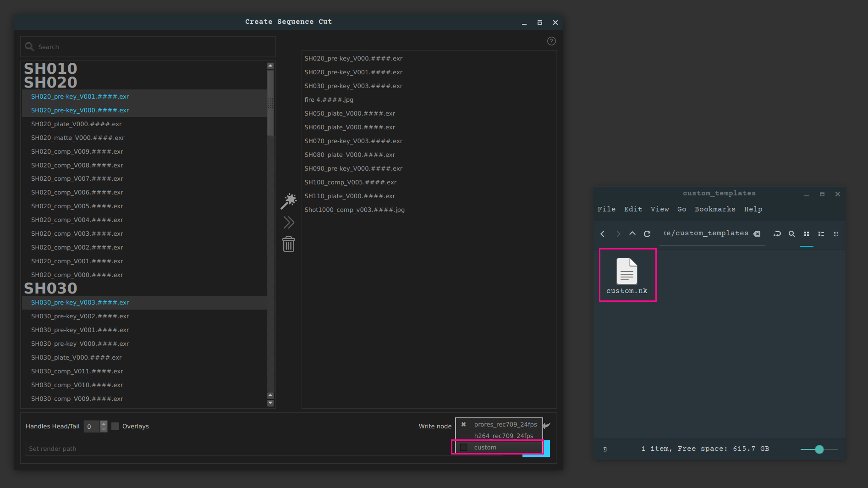Image resolution: width=868 pixels, height=488 pixels.
Task: Toggle the Overlays checkbox
Action: 115,426
